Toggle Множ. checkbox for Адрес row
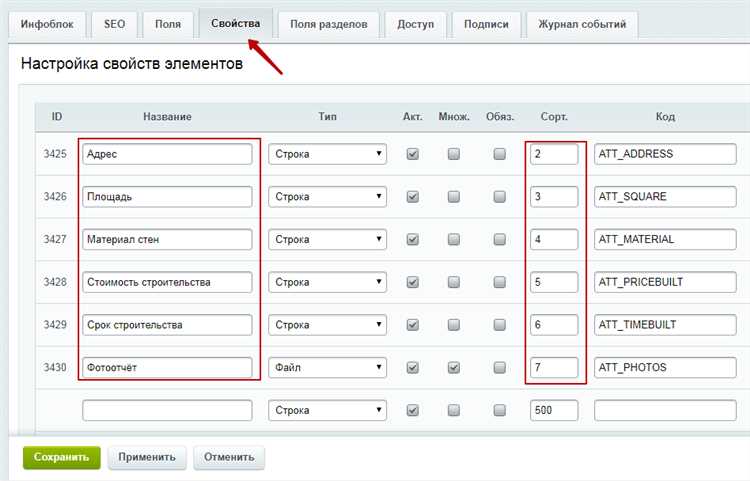 click(x=453, y=154)
